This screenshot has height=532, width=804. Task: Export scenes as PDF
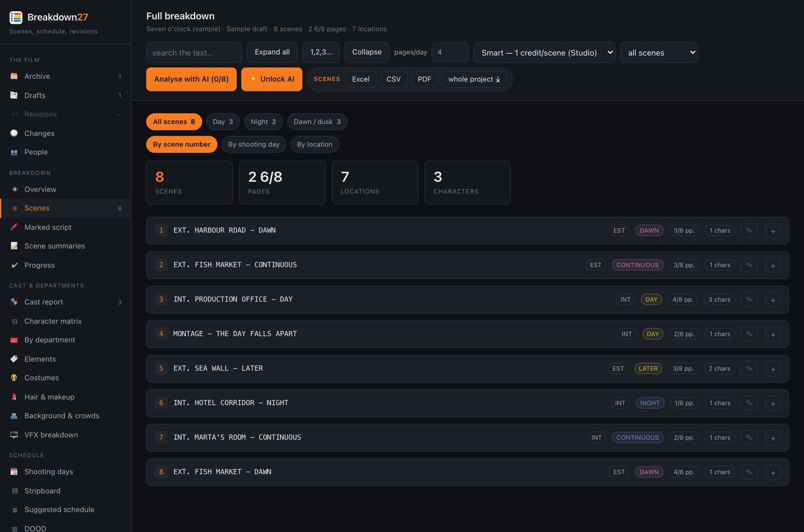[x=425, y=79]
